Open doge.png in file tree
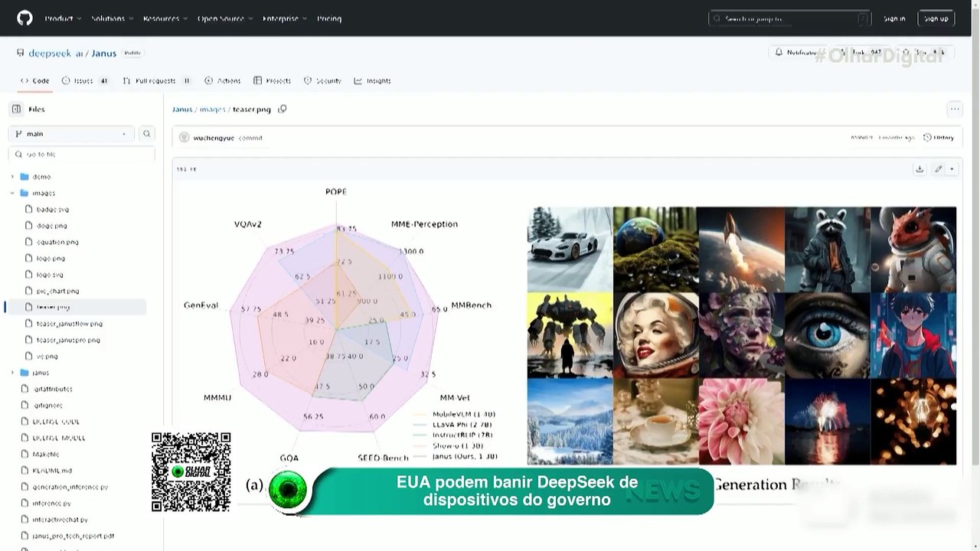This screenshot has height=551, width=980. (52, 226)
